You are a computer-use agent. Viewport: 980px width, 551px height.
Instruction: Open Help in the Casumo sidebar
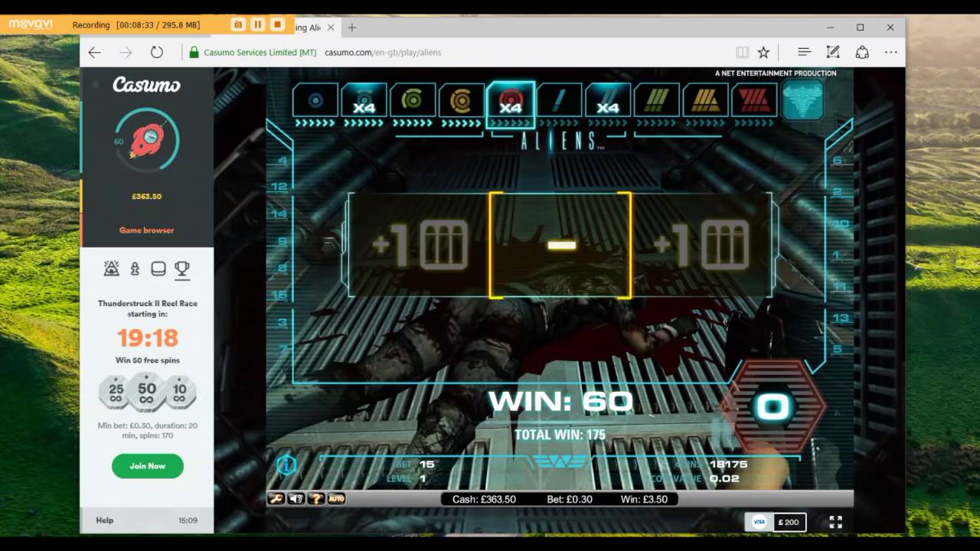(105, 520)
